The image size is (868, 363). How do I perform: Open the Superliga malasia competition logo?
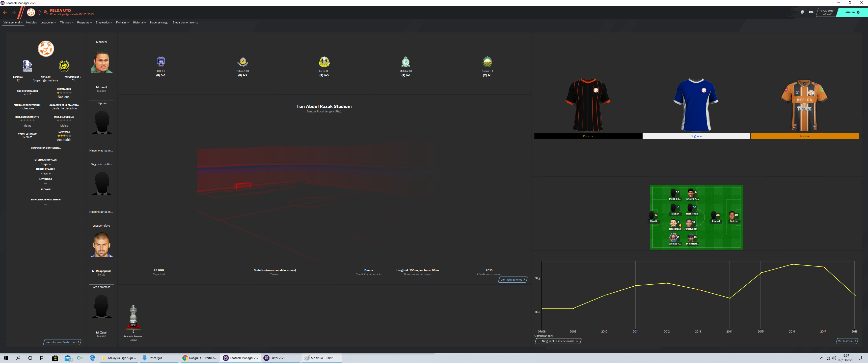[x=27, y=66]
